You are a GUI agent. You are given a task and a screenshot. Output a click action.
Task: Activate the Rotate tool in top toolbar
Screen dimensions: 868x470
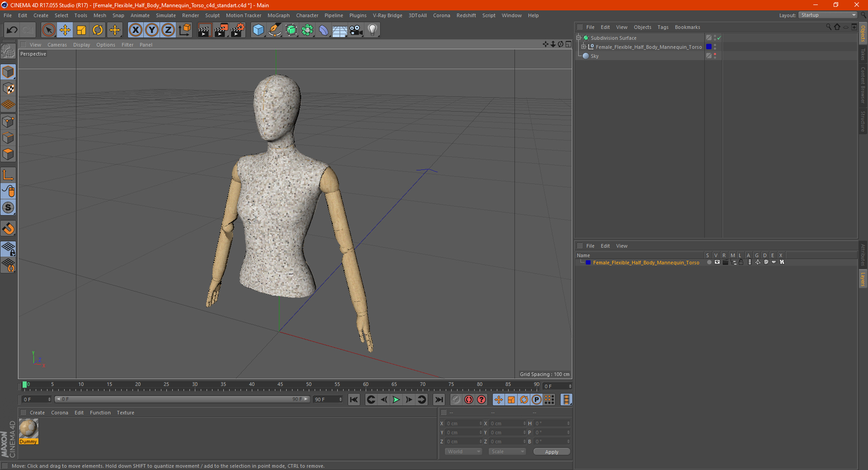[98, 30]
